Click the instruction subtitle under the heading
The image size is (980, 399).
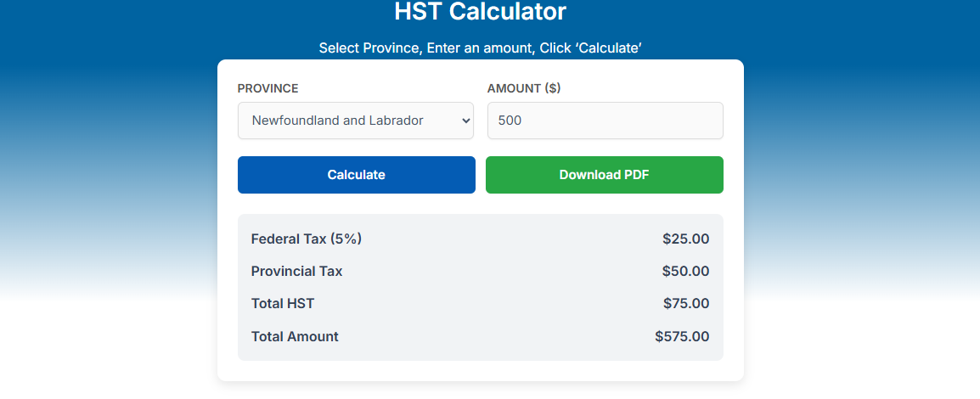tap(480, 48)
